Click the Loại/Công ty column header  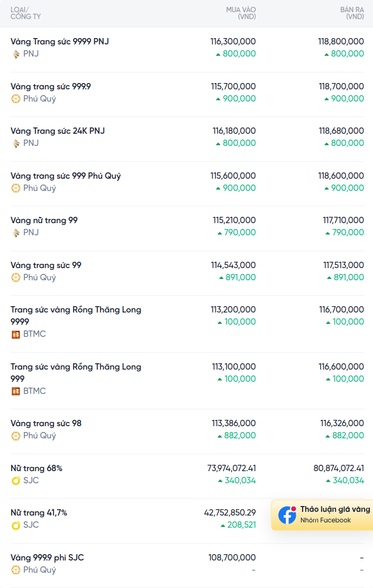pyautogui.click(x=25, y=13)
